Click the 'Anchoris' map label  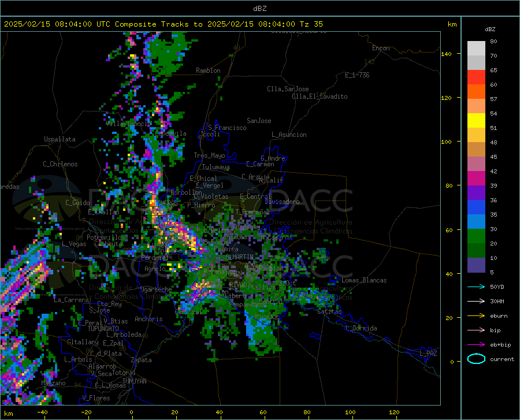[148, 319]
